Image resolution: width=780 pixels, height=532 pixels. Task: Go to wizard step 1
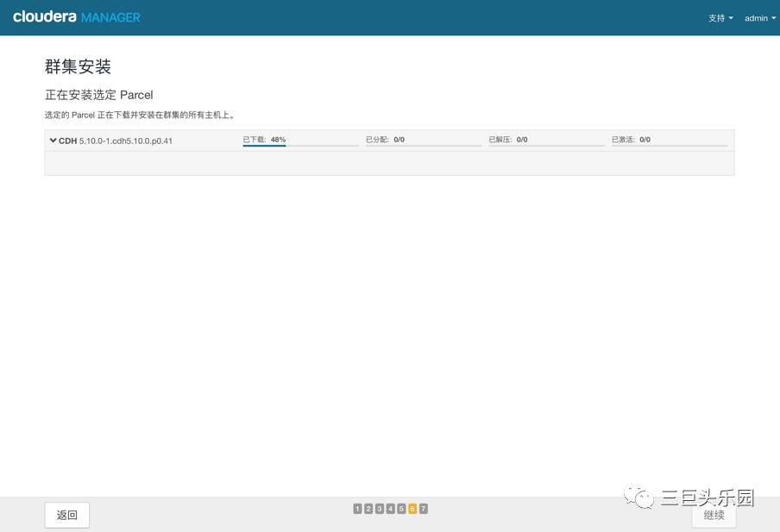357,509
